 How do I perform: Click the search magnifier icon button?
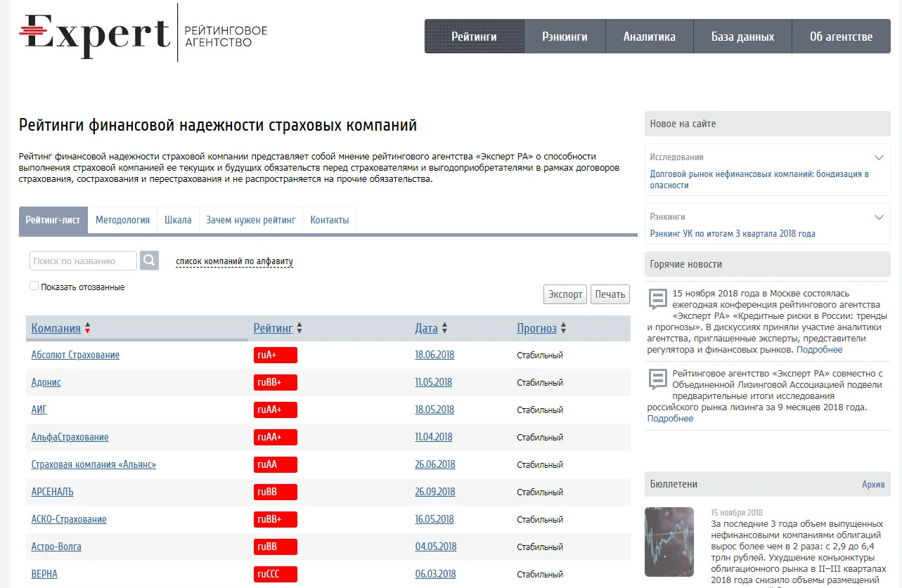[149, 261]
